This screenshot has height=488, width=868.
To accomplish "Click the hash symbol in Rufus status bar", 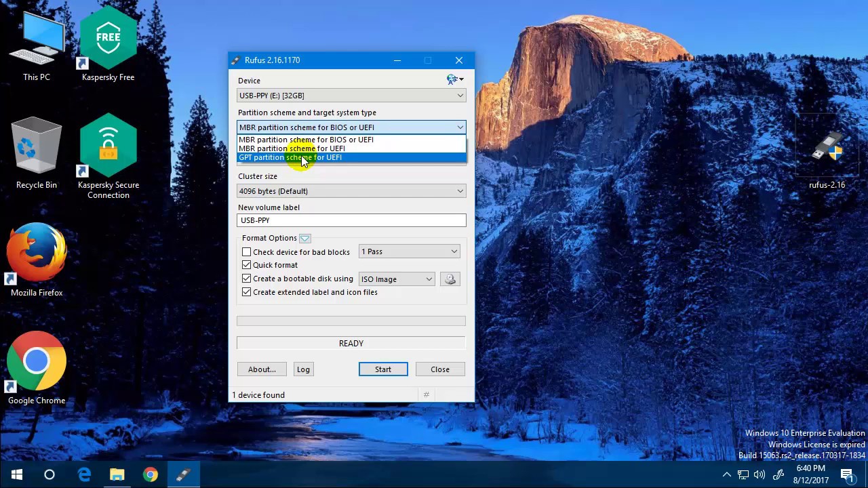I will pyautogui.click(x=426, y=395).
